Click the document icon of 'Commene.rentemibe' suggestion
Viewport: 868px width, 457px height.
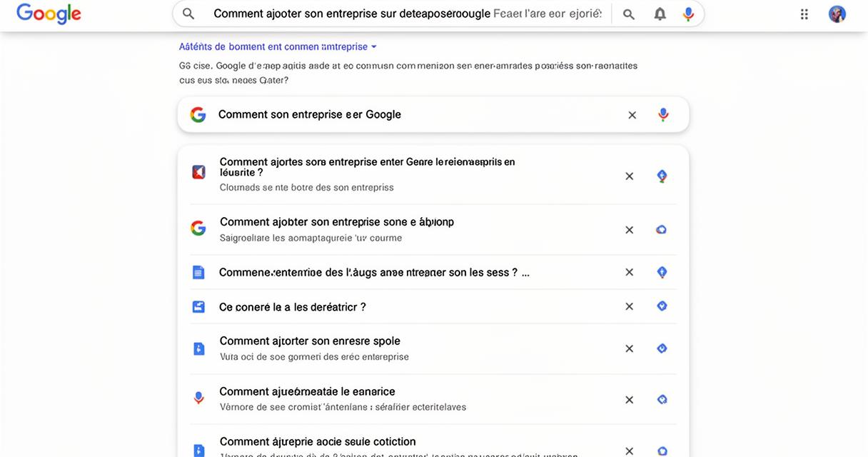click(198, 272)
